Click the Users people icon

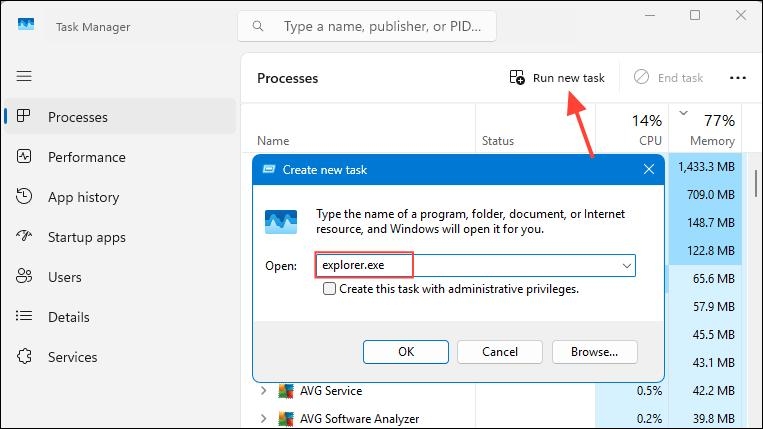click(24, 276)
